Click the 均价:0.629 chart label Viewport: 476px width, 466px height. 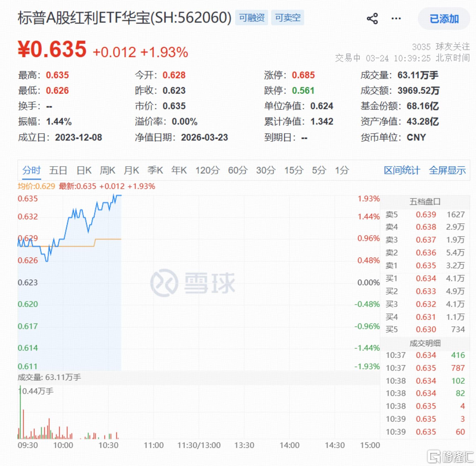[36, 186]
